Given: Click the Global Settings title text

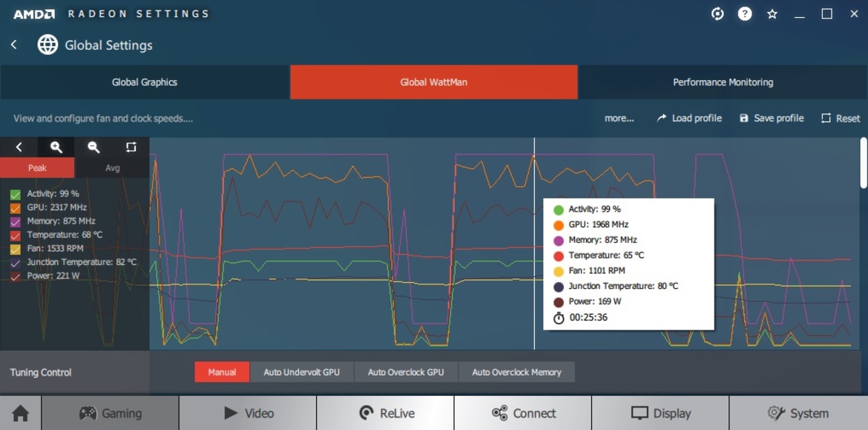Looking at the screenshot, I should pos(108,45).
